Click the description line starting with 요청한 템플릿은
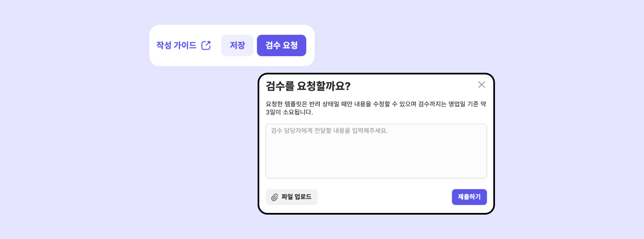Viewport: 644px width, 239px height. 376,104
